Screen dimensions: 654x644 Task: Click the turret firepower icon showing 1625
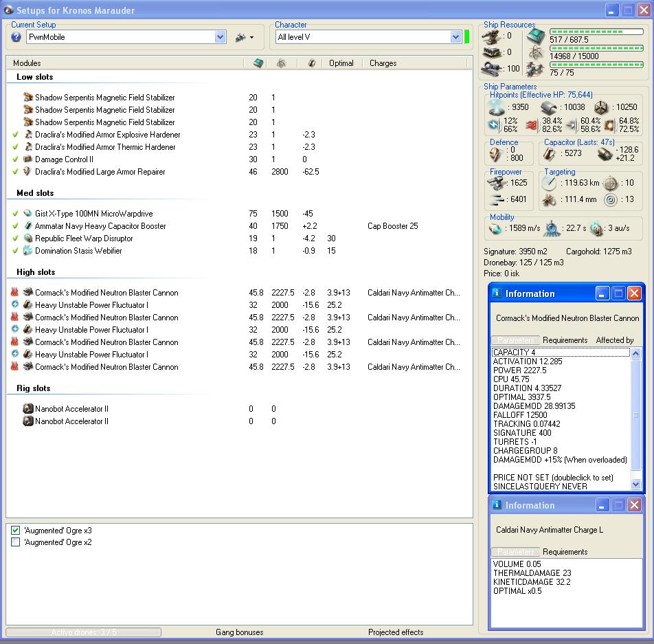pos(495,183)
